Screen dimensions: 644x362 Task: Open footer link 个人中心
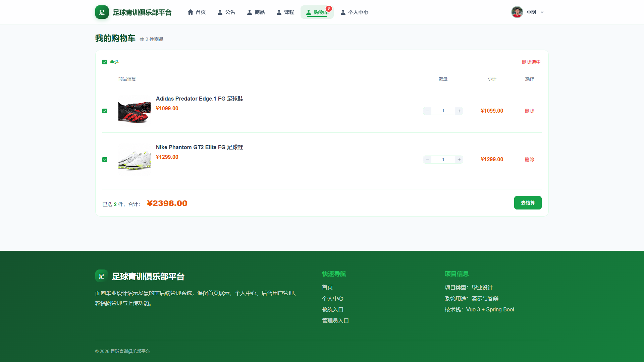click(333, 298)
